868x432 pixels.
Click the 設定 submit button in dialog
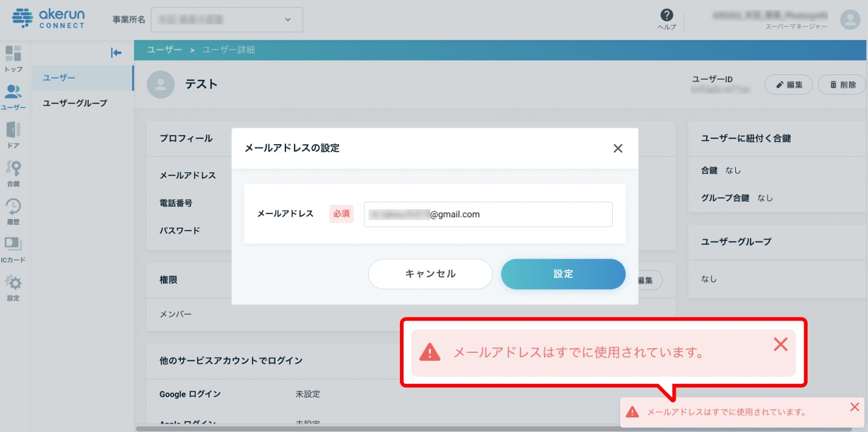(563, 274)
